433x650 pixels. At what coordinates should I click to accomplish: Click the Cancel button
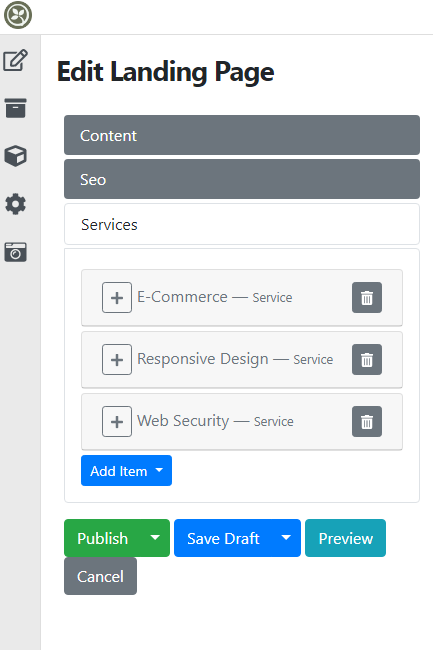coord(100,576)
